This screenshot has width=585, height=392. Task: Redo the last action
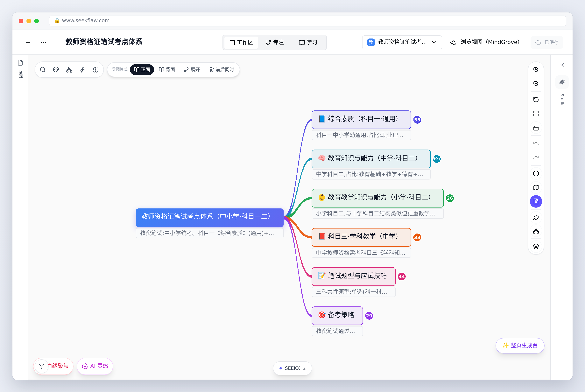tap(536, 157)
